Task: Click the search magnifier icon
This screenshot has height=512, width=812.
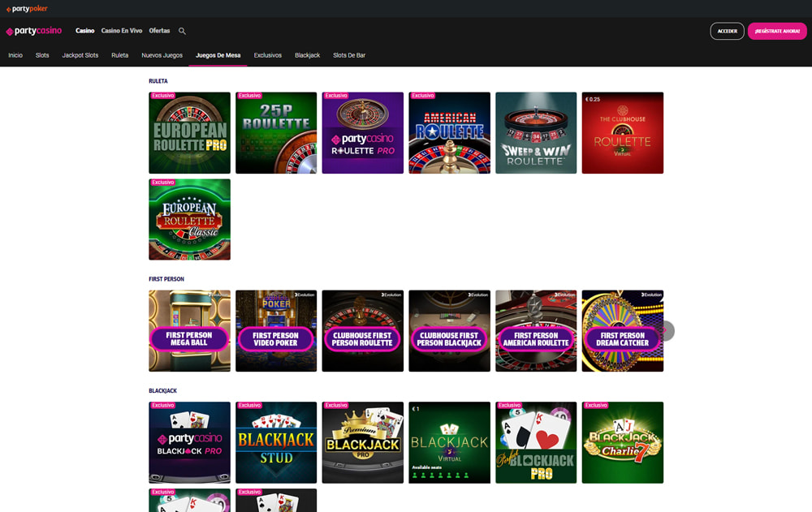Action: pos(182,31)
